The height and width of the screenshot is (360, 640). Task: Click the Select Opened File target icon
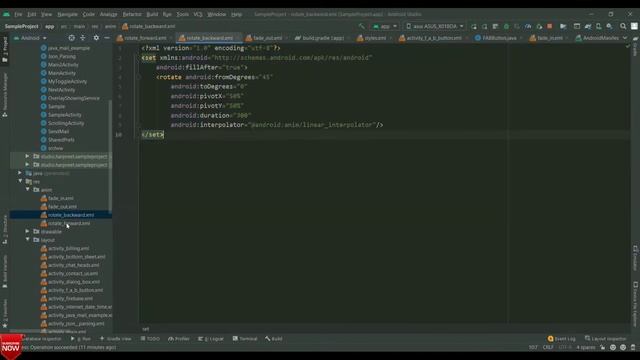coord(71,38)
